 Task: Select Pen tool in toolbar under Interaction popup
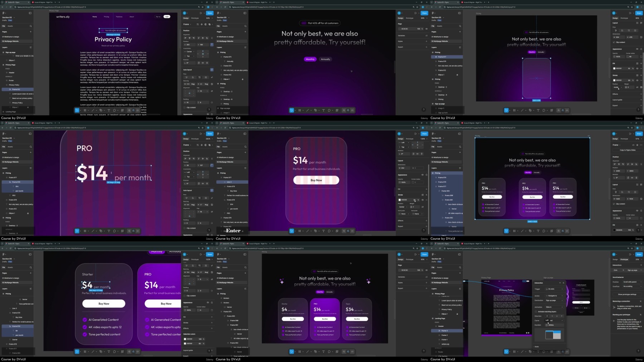[x=530, y=352]
